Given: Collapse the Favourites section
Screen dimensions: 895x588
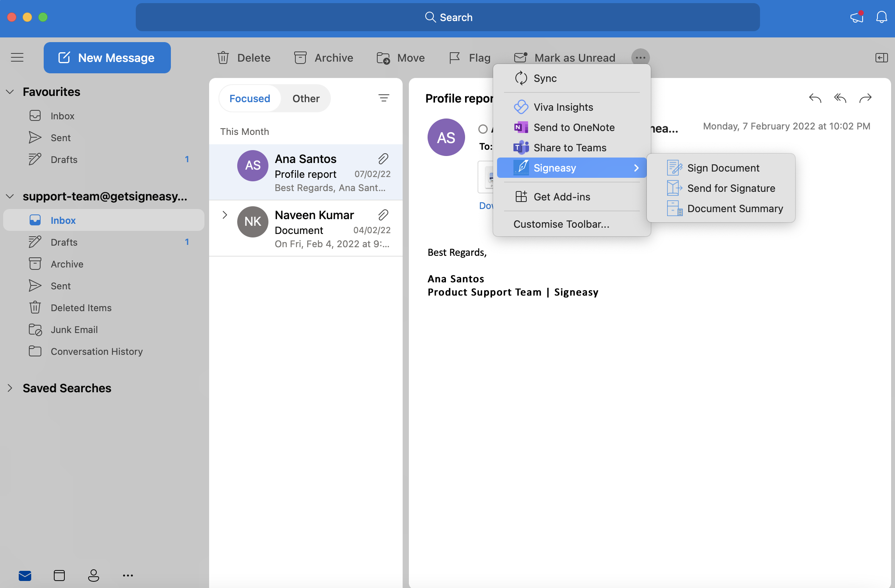Looking at the screenshot, I should (10, 92).
